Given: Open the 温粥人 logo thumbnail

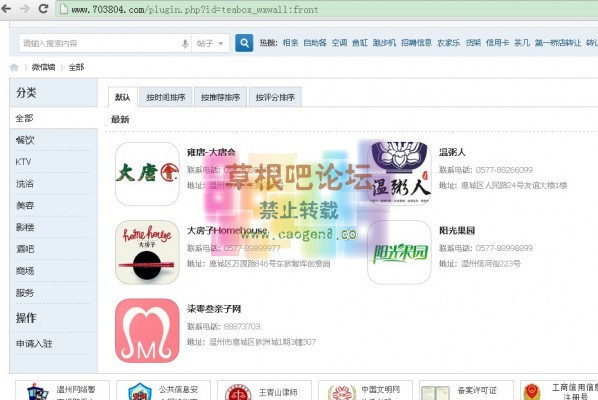Looking at the screenshot, I should (399, 174).
